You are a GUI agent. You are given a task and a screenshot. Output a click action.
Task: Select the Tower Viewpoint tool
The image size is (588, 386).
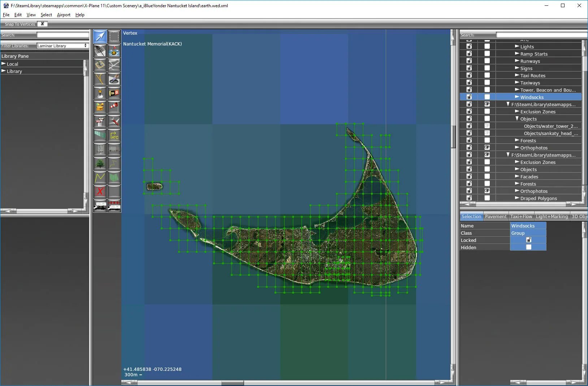(100, 121)
